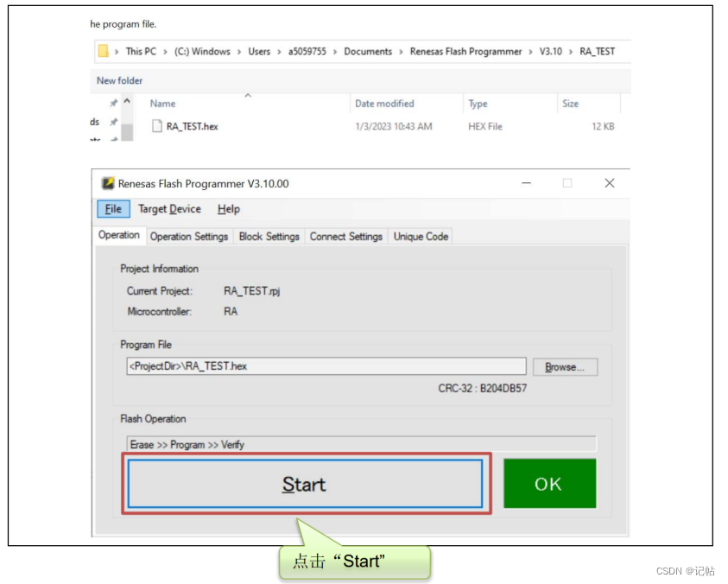Click navigation pane scroll up arrow
The width and height of the screenshot is (728, 584).
[x=127, y=101]
